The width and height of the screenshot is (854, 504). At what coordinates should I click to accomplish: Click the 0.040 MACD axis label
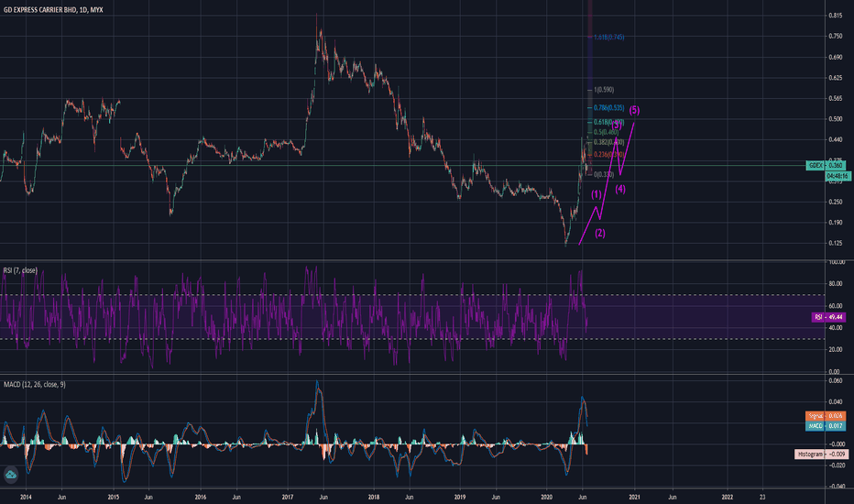[x=836, y=402]
